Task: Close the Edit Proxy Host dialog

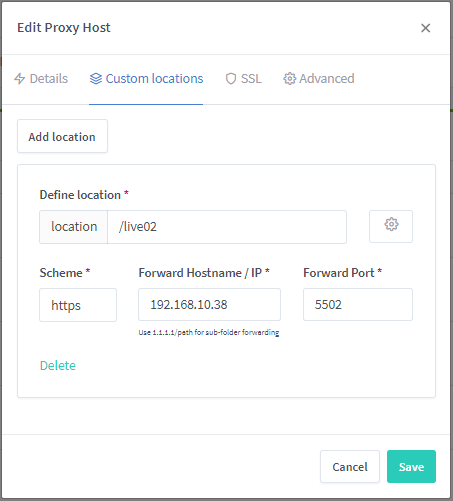Action: point(425,28)
